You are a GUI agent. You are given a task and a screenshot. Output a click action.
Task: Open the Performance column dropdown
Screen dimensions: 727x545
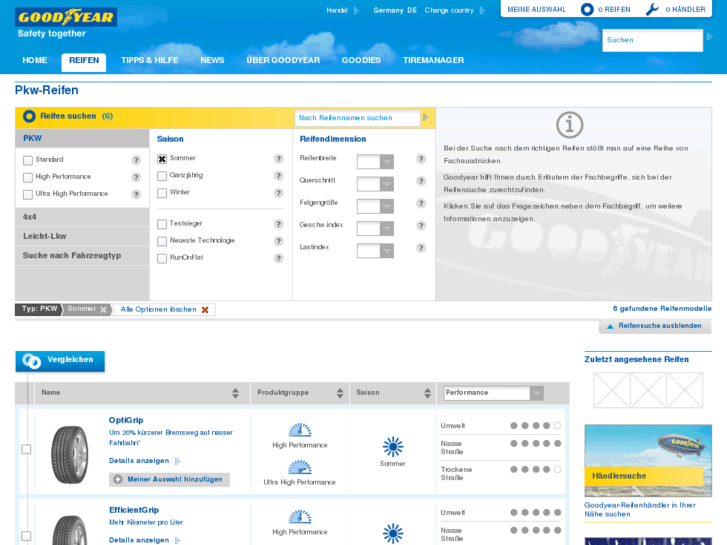(x=493, y=393)
